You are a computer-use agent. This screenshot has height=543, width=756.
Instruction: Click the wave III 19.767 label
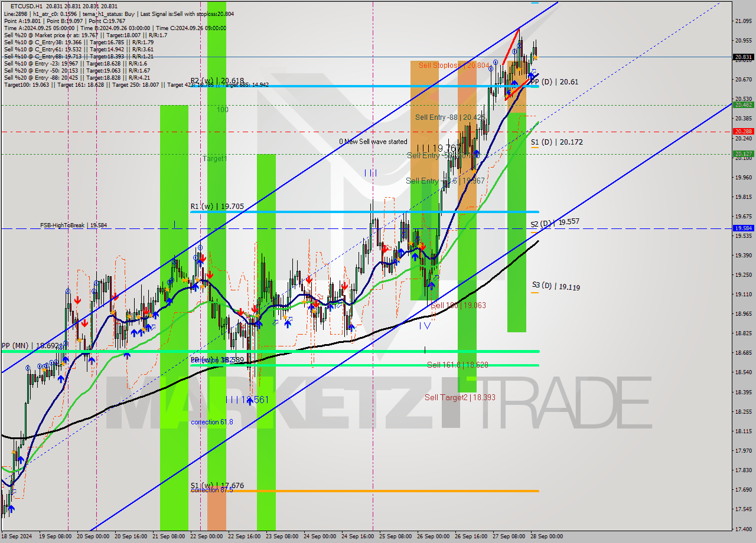439,148
